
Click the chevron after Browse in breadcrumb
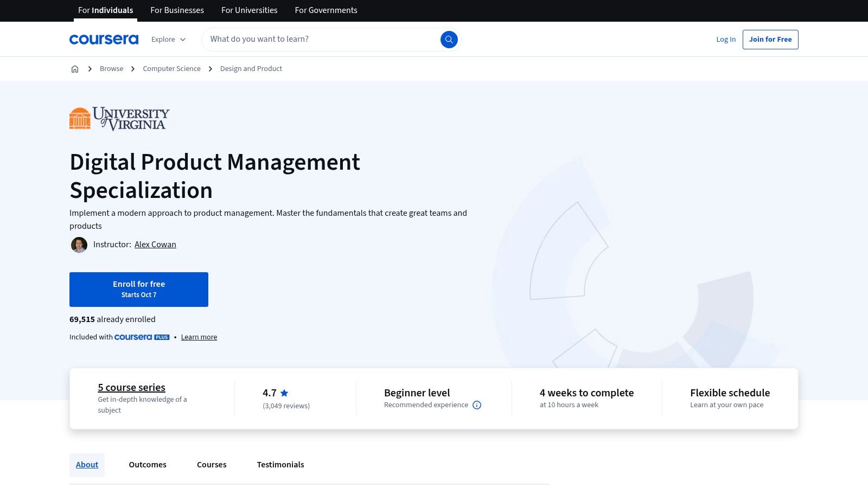tap(133, 69)
